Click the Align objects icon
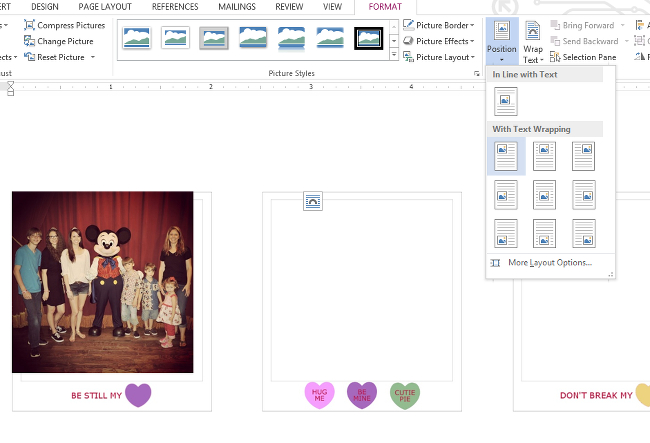The height and width of the screenshot is (443, 650). [x=640, y=25]
